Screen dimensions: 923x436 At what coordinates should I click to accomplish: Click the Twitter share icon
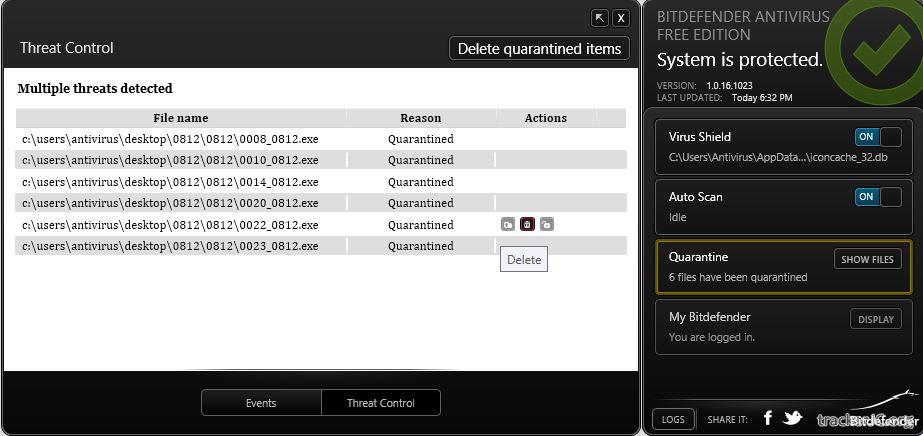point(792,418)
